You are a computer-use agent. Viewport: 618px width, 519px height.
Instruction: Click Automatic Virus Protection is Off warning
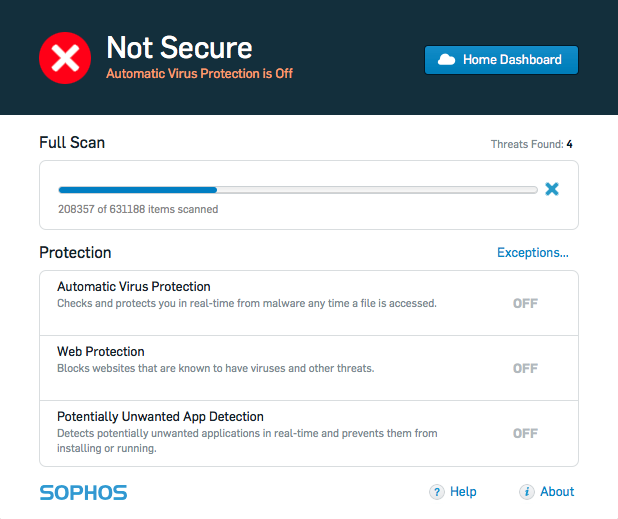point(199,73)
